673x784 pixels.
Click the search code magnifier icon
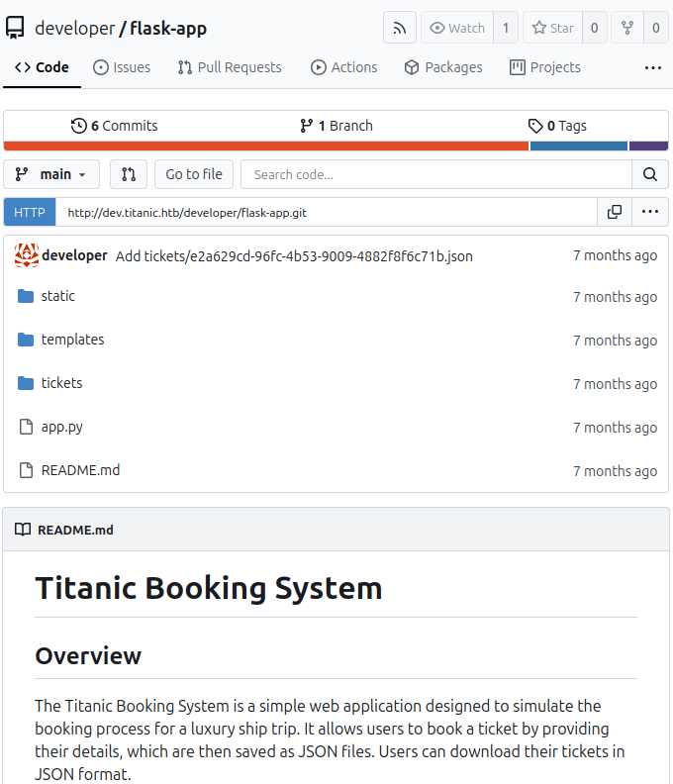pyautogui.click(x=649, y=174)
